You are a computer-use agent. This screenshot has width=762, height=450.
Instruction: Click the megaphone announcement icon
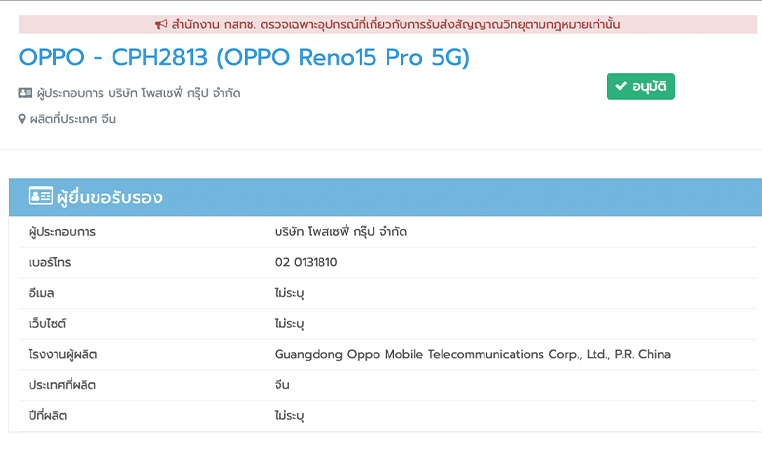161,24
